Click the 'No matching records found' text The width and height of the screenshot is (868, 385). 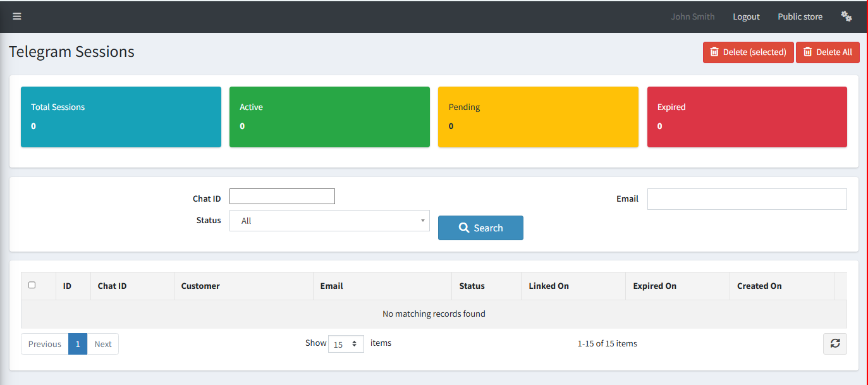click(434, 314)
